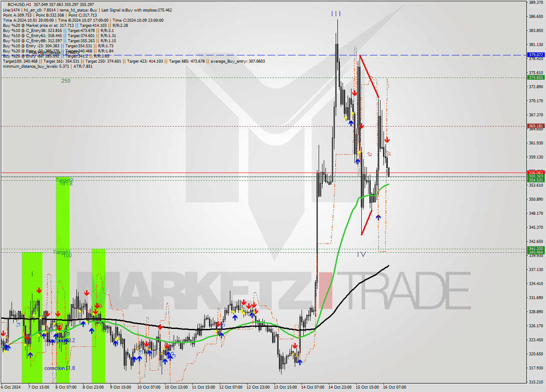
Task: Click the green 374.601 price tag
Action: click(536, 78)
